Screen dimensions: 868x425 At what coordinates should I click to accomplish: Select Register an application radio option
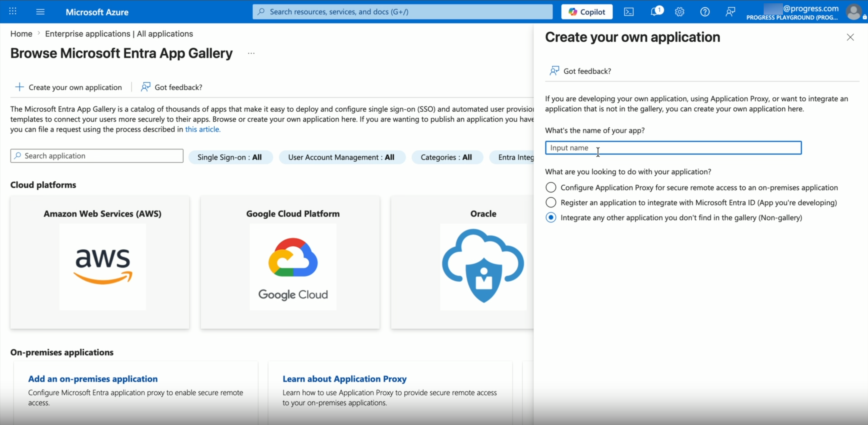[x=551, y=202]
